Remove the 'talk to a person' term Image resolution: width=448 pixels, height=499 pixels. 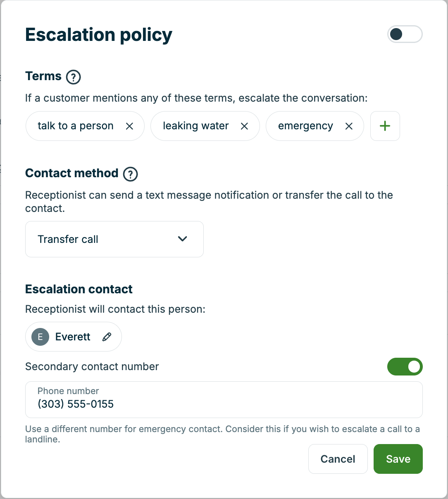(x=130, y=126)
